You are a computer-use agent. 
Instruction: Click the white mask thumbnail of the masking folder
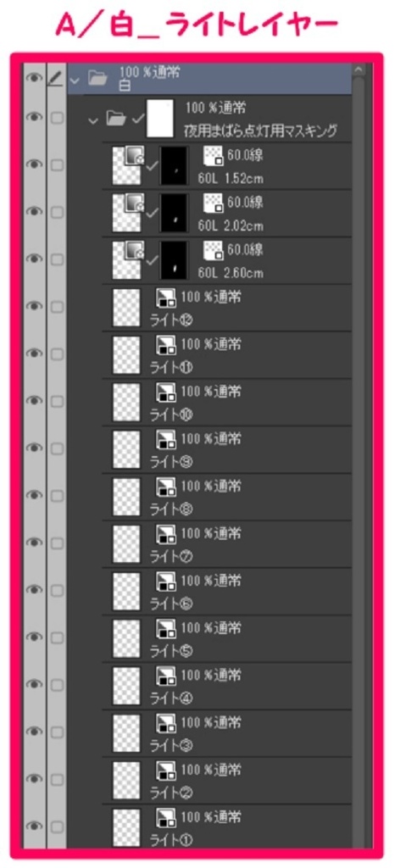click(160, 118)
